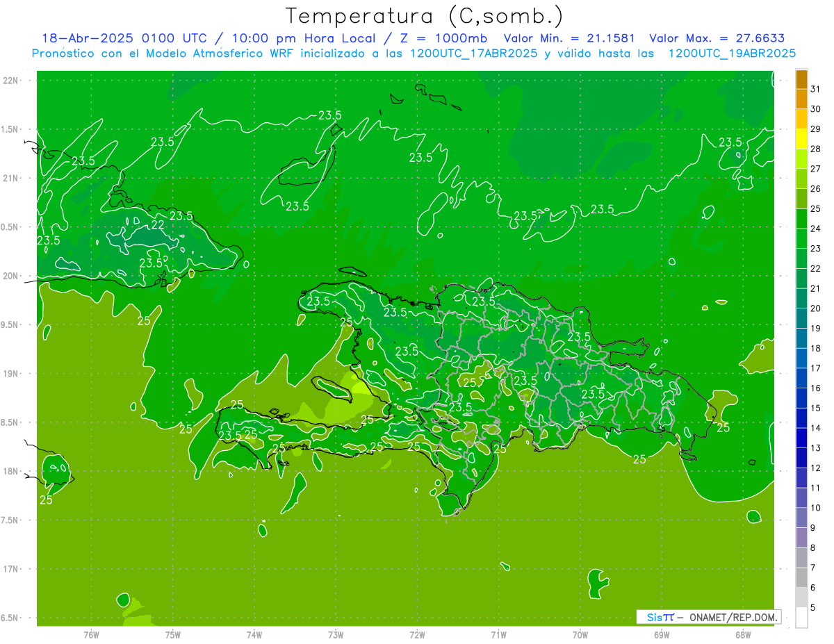The width and height of the screenshot is (834, 644).
Task: Click the colorbar label '27'
Action: 816,169
